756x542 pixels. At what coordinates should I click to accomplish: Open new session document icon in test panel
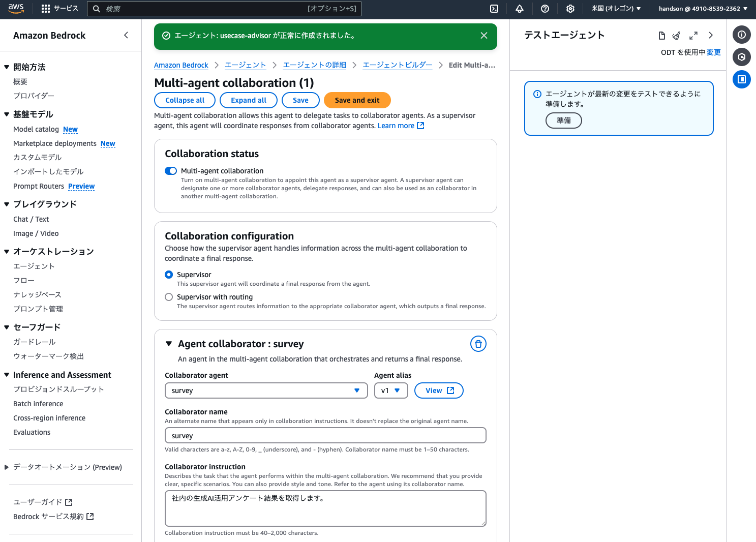pyautogui.click(x=661, y=36)
